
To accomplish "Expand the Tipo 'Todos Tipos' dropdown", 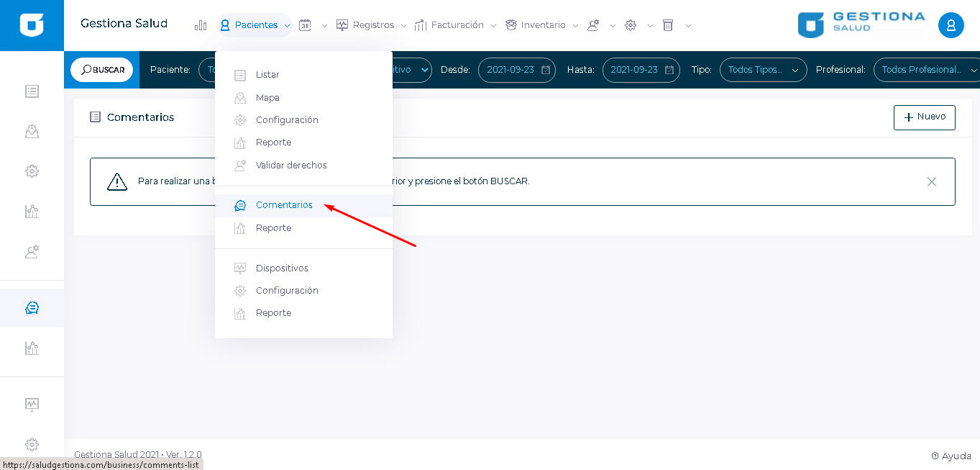I will [x=763, y=70].
